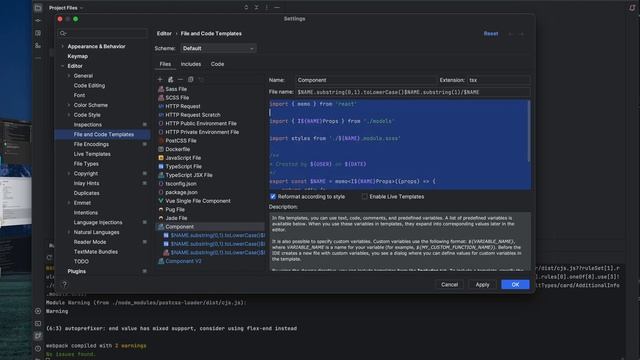
Task: Expand the Color Scheme node
Action: [x=69, y=105]
